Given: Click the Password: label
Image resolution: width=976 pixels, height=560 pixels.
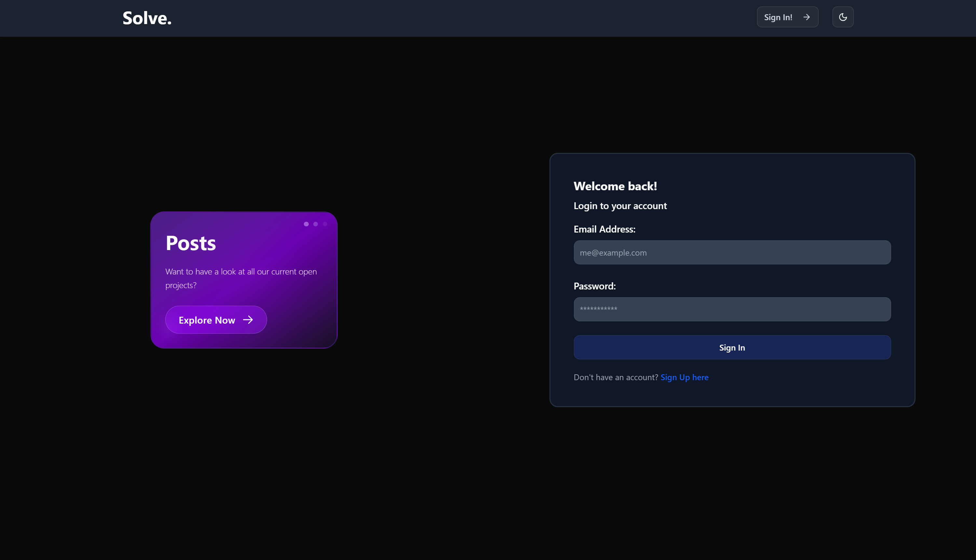Looking at the screenshot, I should click(x=594, y=286).
